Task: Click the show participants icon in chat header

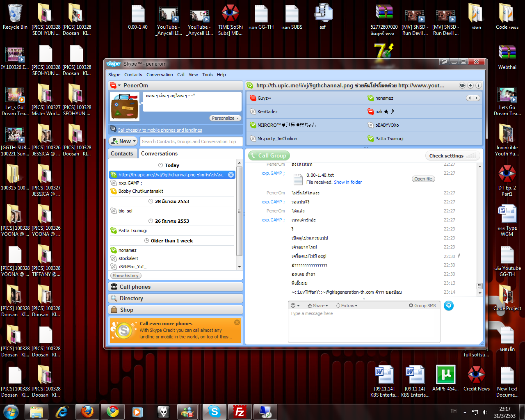Action: [x=462, y=85]
